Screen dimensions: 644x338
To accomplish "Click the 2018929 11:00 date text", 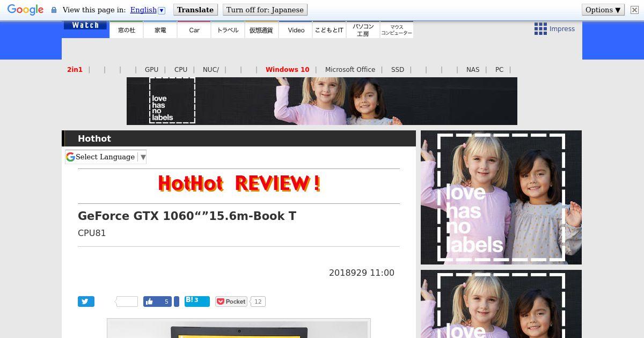I will [x=362, y=273].
